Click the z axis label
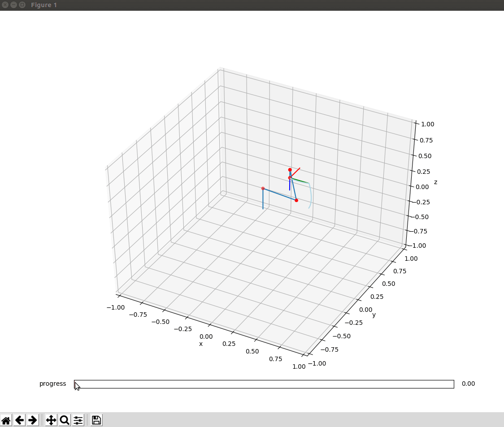504x427 pixels. click(x=435, y=182)
